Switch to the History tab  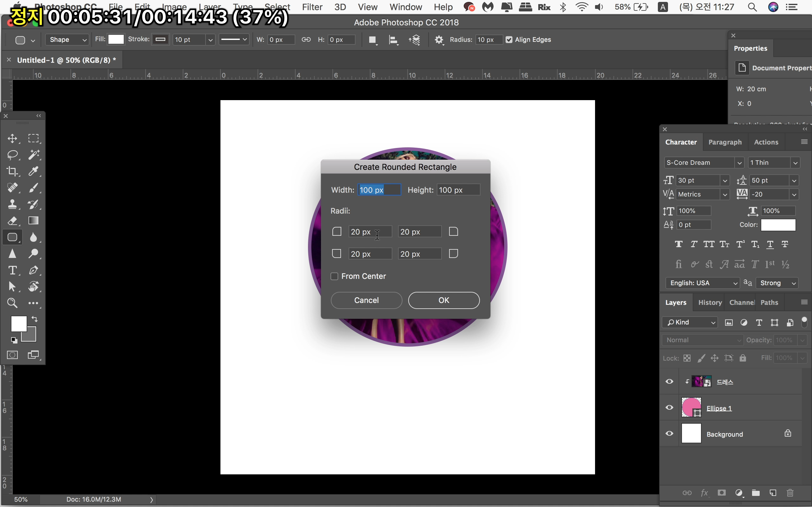point(710,302)
